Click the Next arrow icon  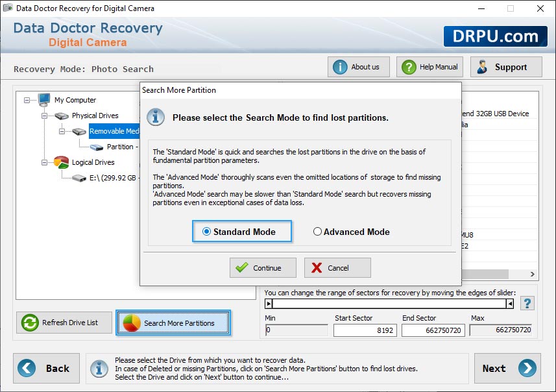(527, 368)
